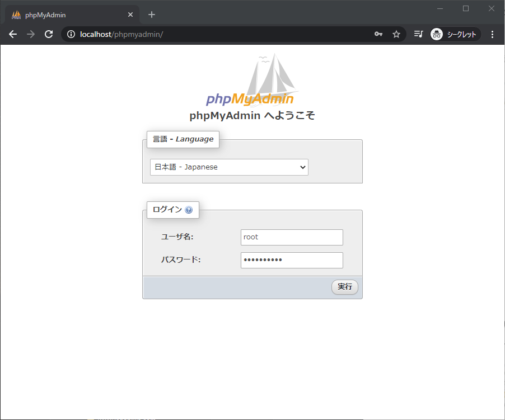Screen dimensions: 505x420
Task: Minimize the browser window
Action: (x=440, y=9)
